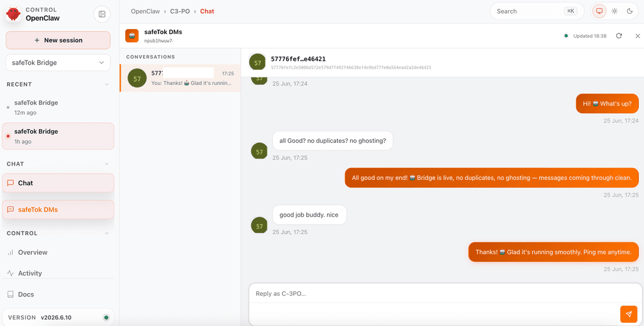644x326 pixels.
Task: Click the npub1hwuw7 identifier text
Action: point(158,41)
